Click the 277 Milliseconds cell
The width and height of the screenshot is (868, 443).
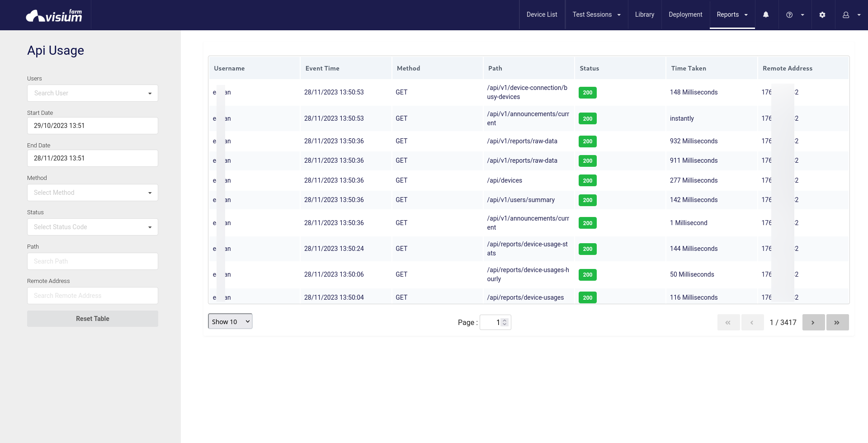[x=693, y=180]
